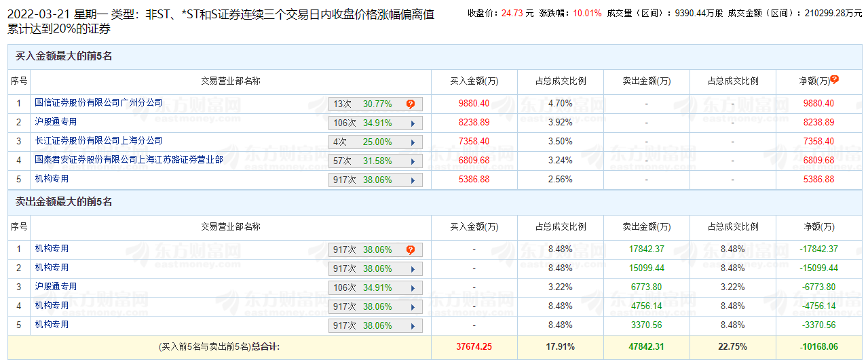Open 国信证券股份有限公司广州分公司 link

[99, 103]
